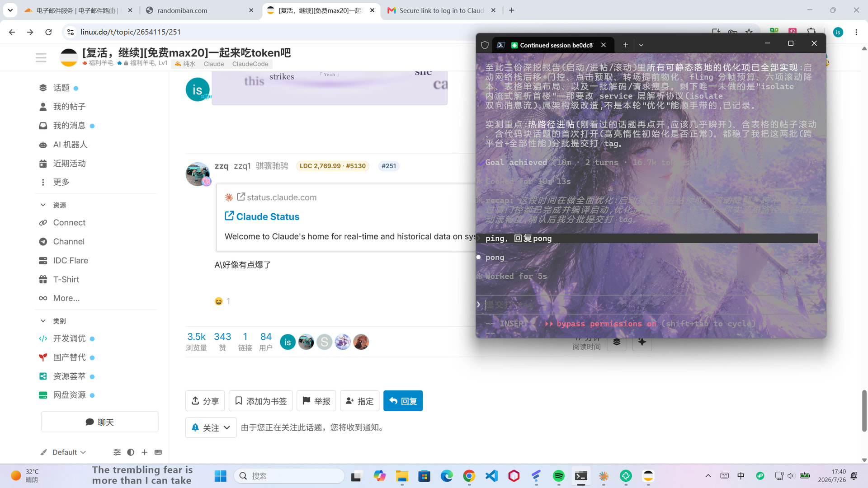Add a new sidebar section with plus icon
This screenshot has height=488, width=868.
pyautogui.click(x=145, y=452)
